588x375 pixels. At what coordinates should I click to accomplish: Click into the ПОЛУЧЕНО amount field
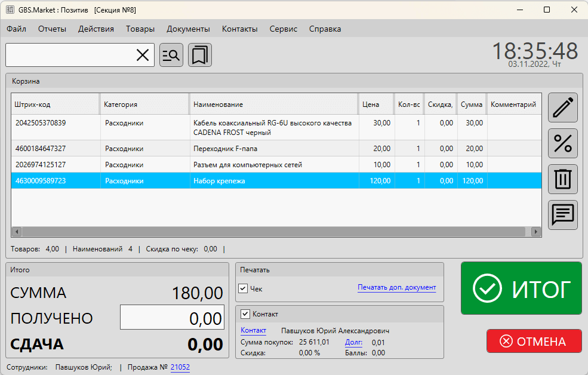point(172,318)
